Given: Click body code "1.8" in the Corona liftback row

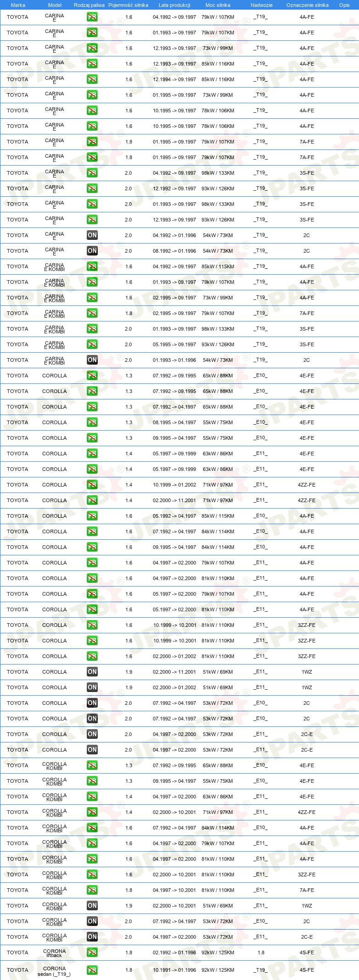Looking at the screenshot, I should point(261,952).
